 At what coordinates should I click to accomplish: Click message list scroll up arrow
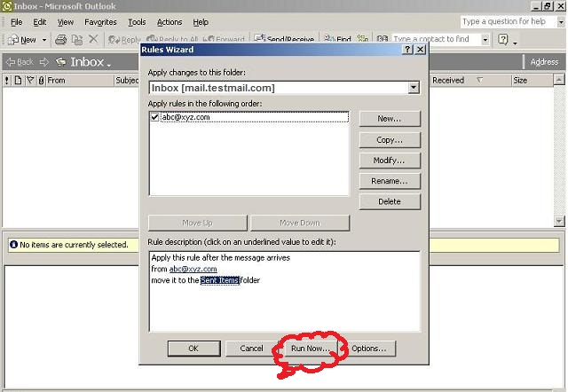[559, 80]
